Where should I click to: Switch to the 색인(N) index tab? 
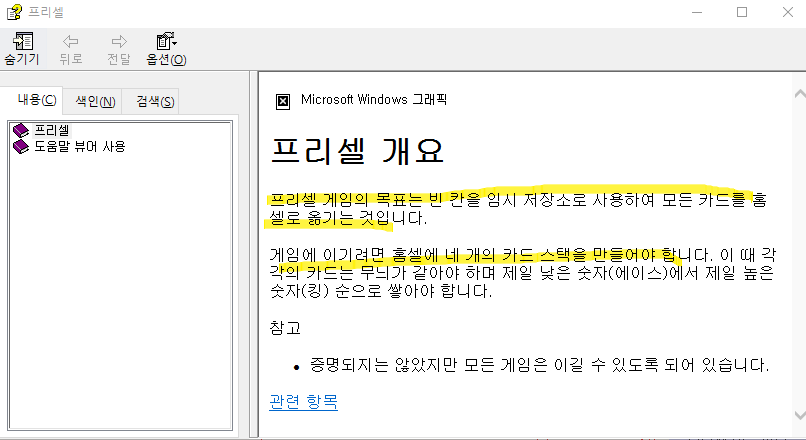(95, 101)
